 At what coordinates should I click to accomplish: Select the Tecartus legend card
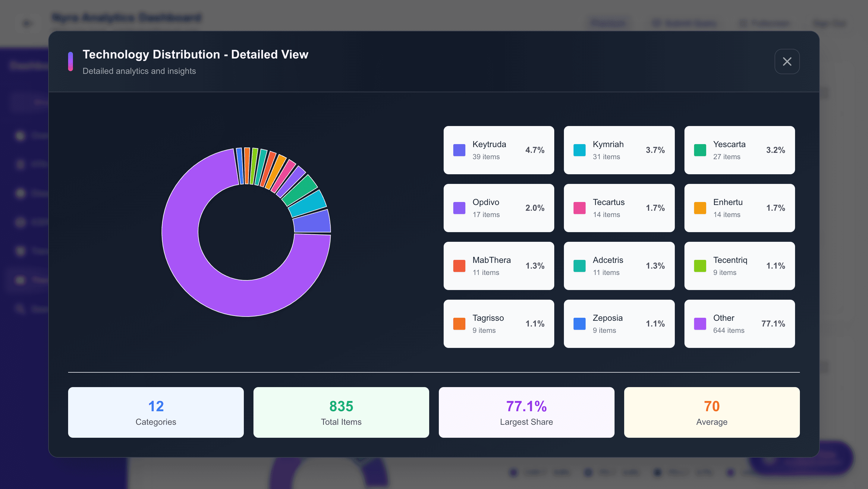pos(619,208)
